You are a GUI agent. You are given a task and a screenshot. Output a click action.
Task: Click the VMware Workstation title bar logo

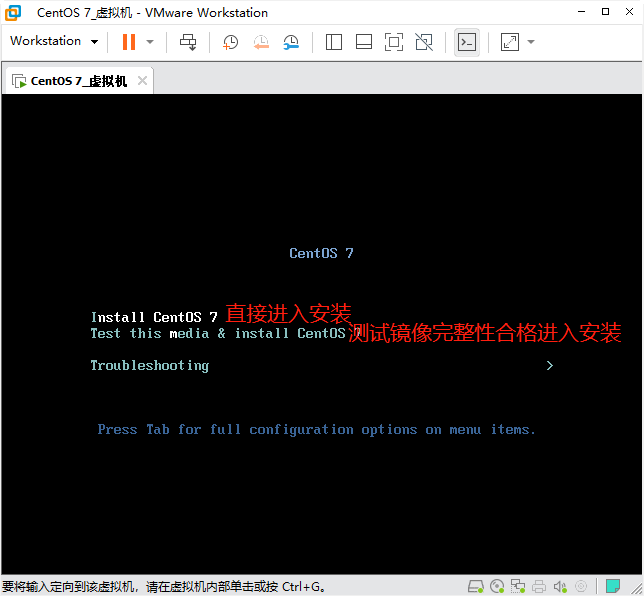[13, 13]
